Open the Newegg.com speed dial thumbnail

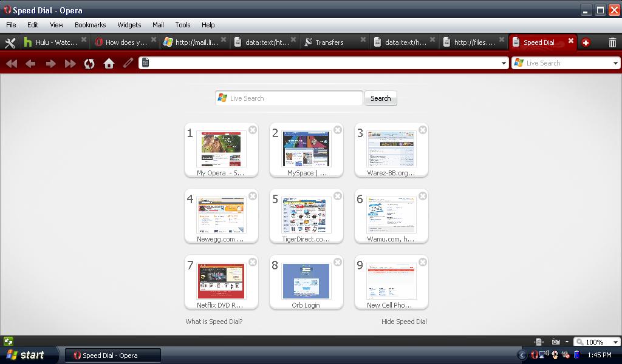tap(221, 215)
